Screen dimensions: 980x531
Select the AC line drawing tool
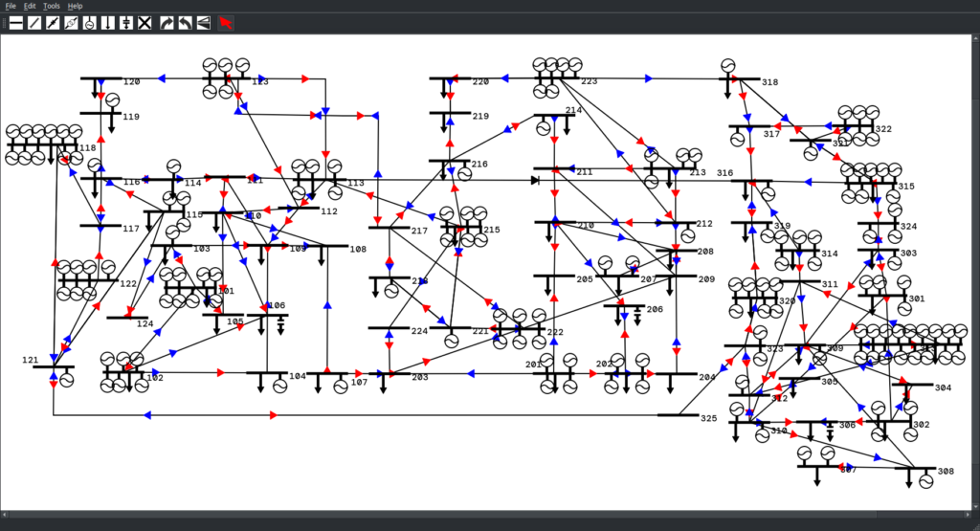34,23
